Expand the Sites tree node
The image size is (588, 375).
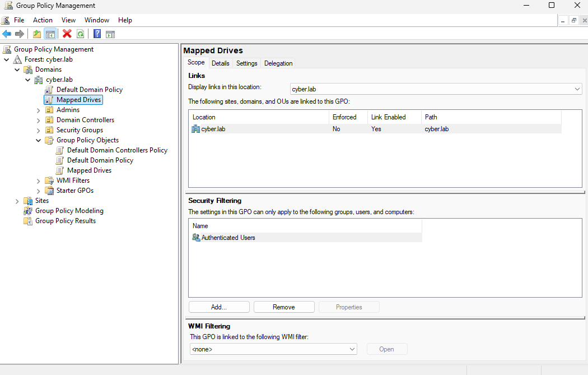point(17,201)
